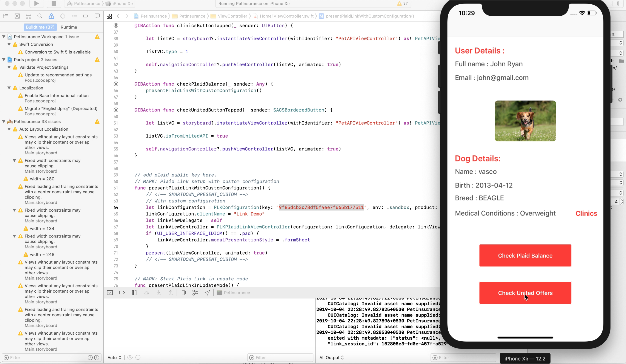Tap the red Clinics link
Viewport: 626px width, 364px height.
[x=586, y=213]
